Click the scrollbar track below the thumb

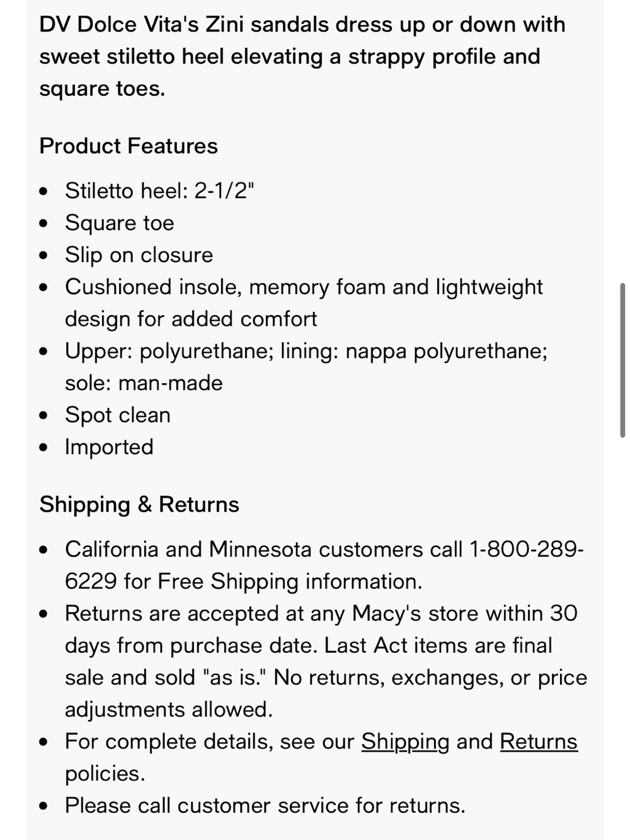[x=622, y=630]
